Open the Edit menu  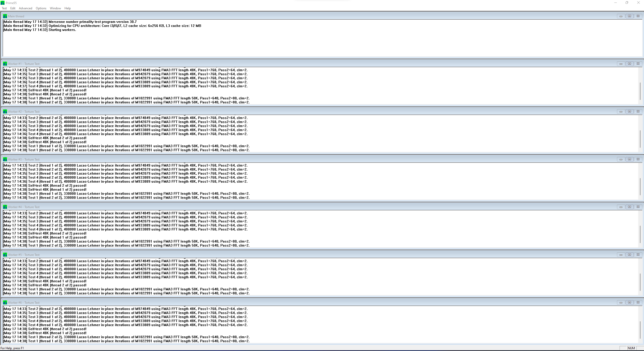pyautogui.click(x=13, y=8)
